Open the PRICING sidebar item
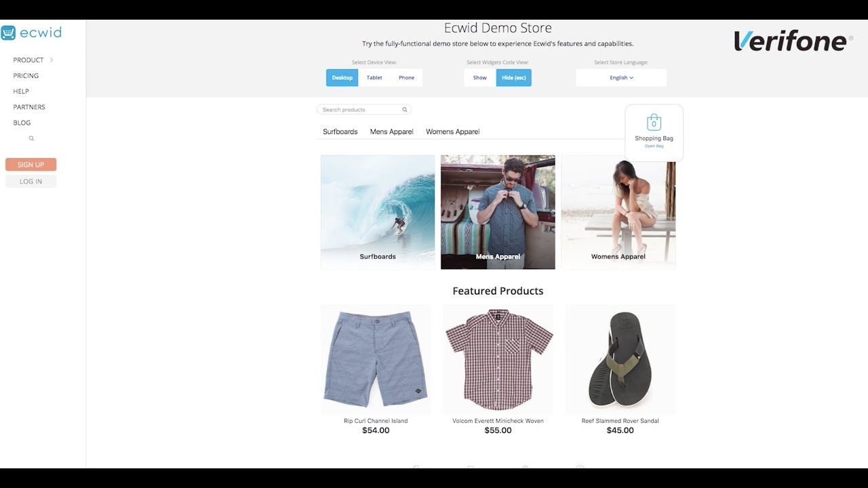Screen dimensions: 868x488 tap(26, 76)
